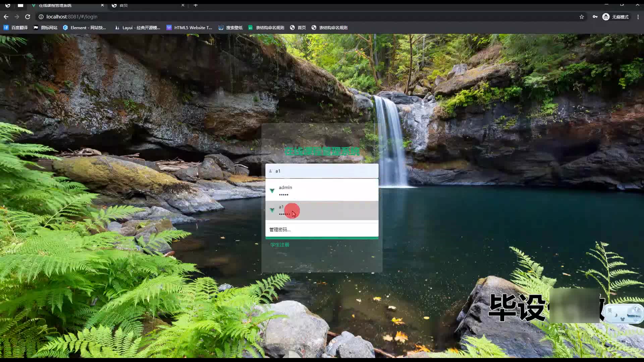Open 管理密码 option

(280, 230)
